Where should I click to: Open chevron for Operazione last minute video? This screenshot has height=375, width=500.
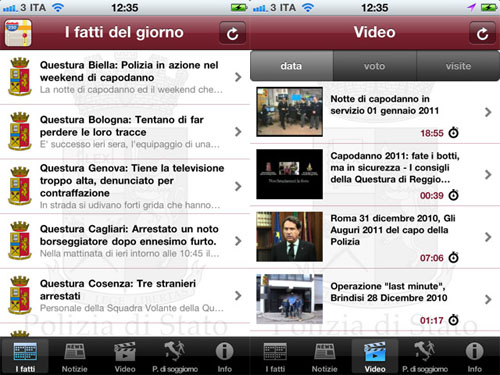(x=488, y=299)
